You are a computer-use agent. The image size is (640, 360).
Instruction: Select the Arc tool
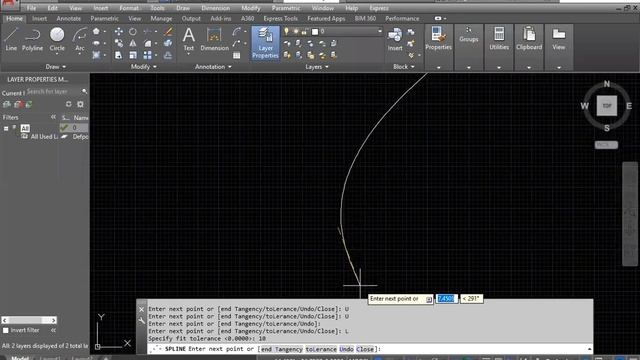click(x=80, y=40)
